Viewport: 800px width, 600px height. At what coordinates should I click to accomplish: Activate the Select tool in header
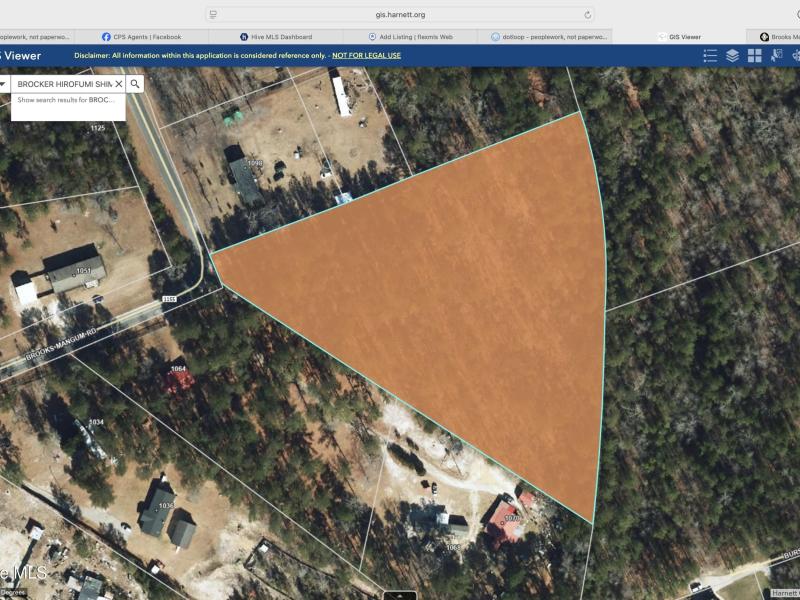[x=777, y=56]
